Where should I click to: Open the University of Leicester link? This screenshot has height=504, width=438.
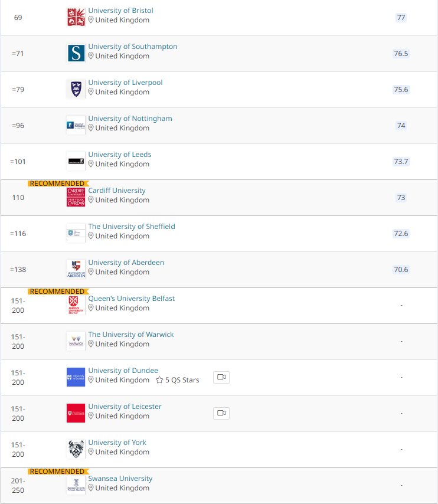pyautogui.click(x=125, y=407)
